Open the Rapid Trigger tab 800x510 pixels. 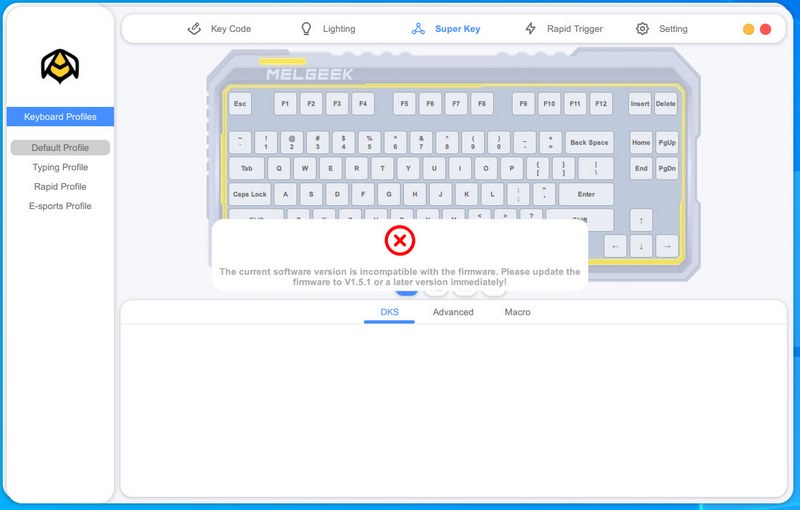coord(564,29)
